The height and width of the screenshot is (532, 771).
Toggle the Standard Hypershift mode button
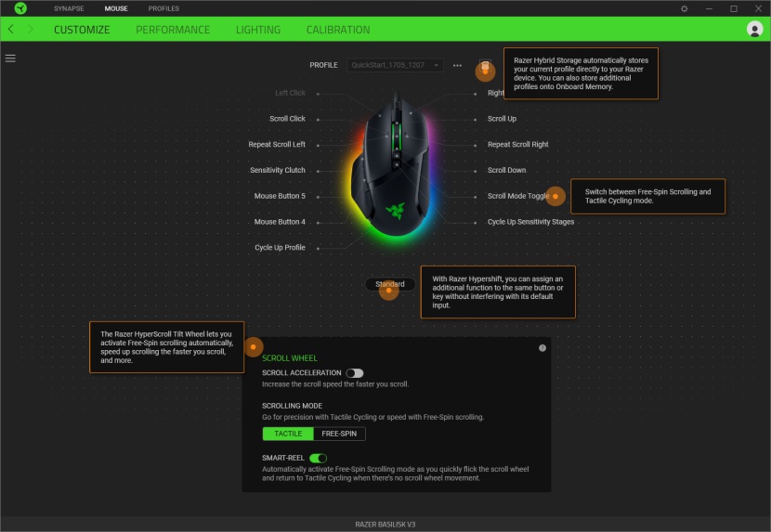pos(390,284)
